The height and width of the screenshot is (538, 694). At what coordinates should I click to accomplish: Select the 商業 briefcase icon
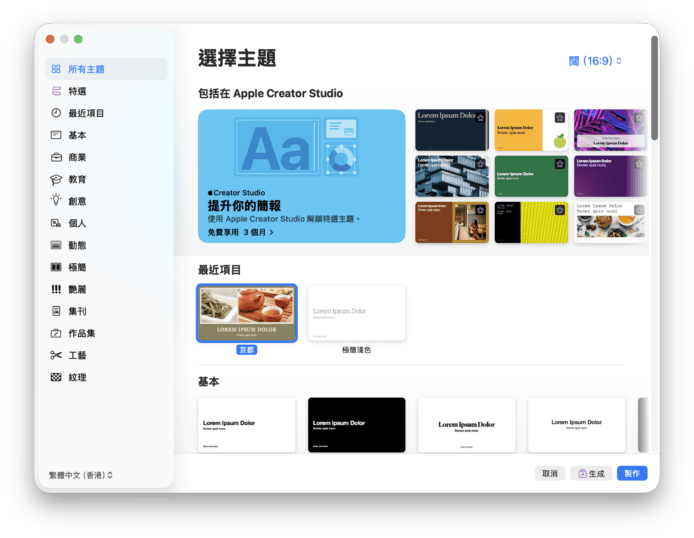click(x=56, y=157)
